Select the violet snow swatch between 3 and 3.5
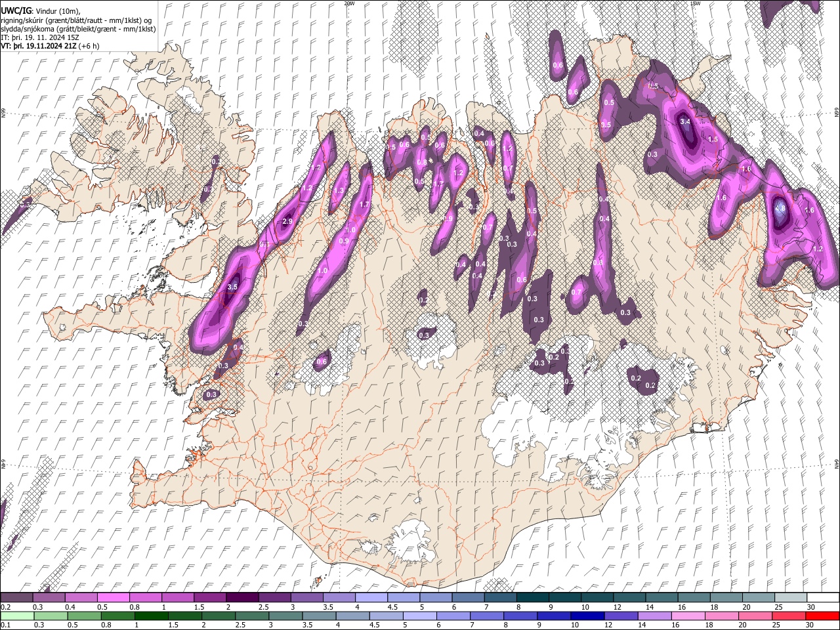The image size is (840, 630). 306,597
